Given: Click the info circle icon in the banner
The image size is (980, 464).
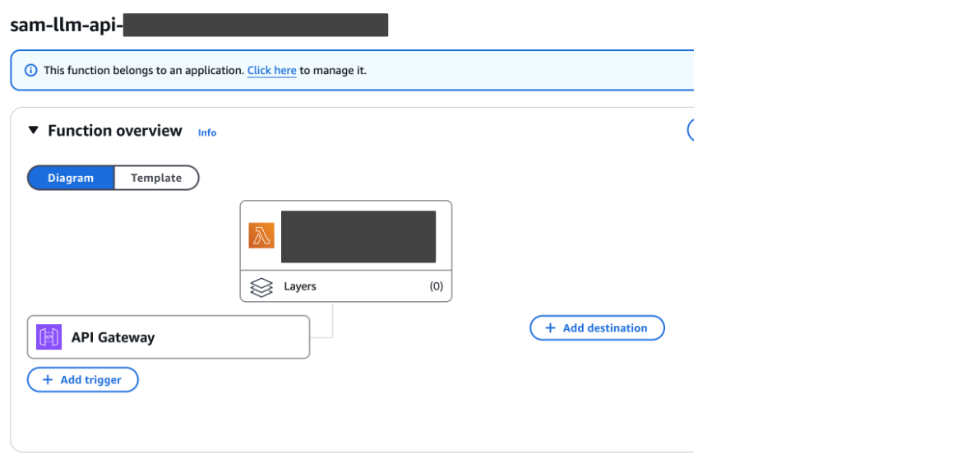Looking at the screenshot, I should click(31, 71).
